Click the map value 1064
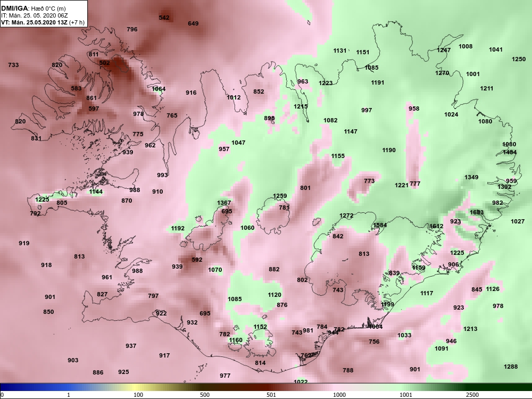The height and width of the screenshot is (399, 532). coord(159,89)
